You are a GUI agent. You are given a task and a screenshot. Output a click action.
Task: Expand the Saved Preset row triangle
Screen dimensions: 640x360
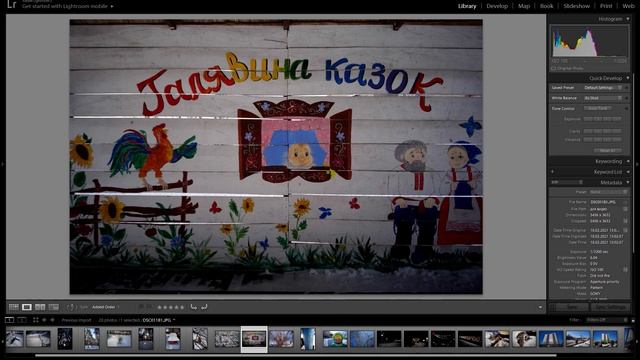627,88
